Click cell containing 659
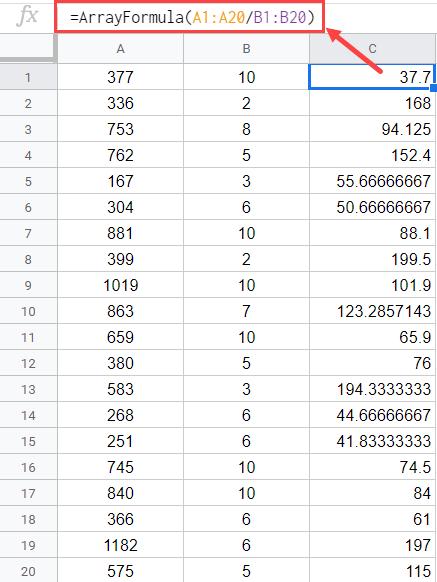 [x=120, y=337]
